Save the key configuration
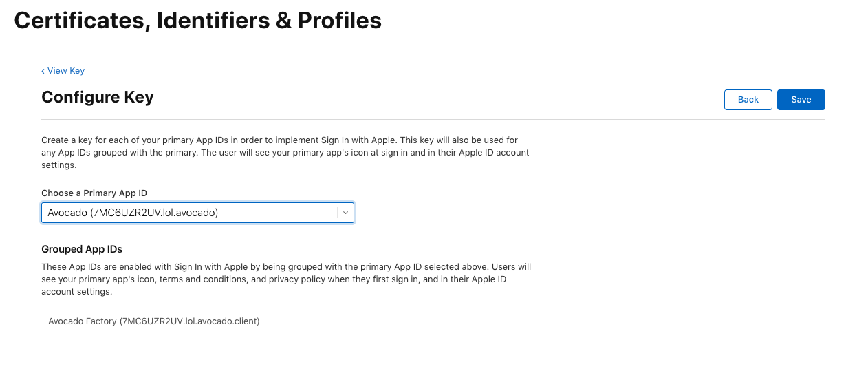 [801, 100]
